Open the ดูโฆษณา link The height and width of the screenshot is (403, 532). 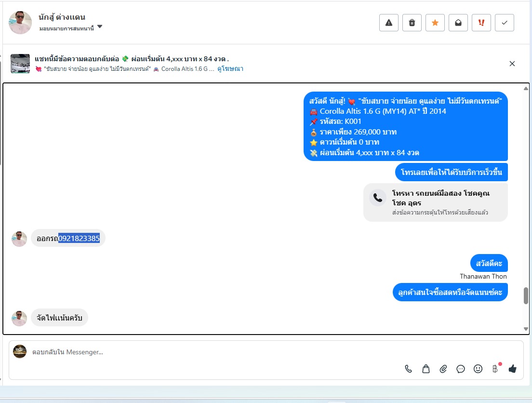(x=230, y=68)
